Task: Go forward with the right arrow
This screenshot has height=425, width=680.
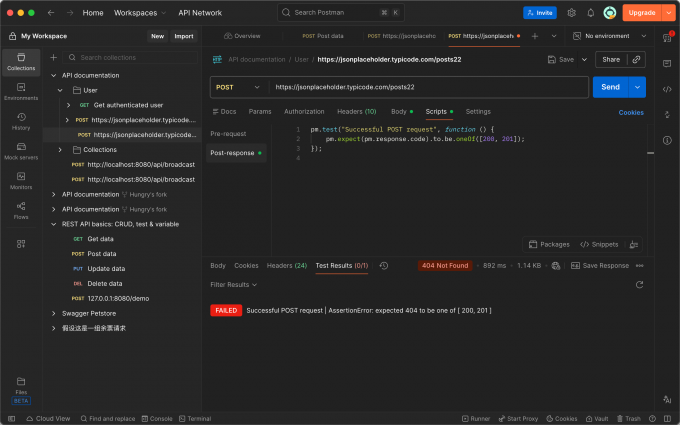Action: [x=70, y=13]
